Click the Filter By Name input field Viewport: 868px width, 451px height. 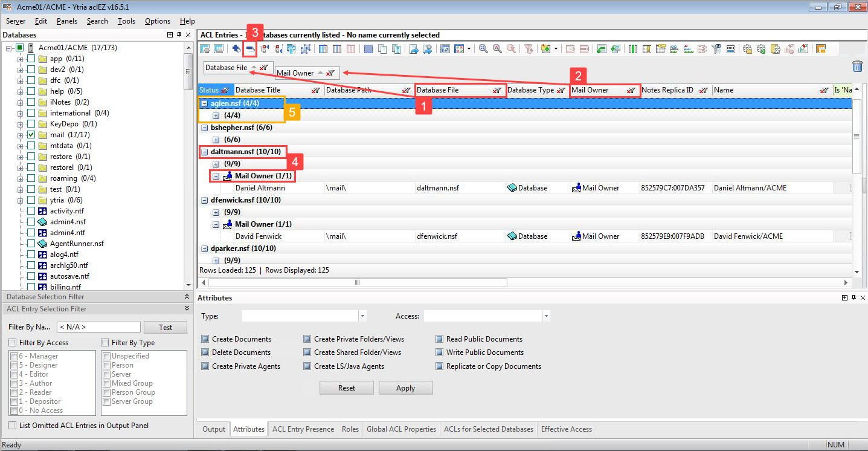98,327
